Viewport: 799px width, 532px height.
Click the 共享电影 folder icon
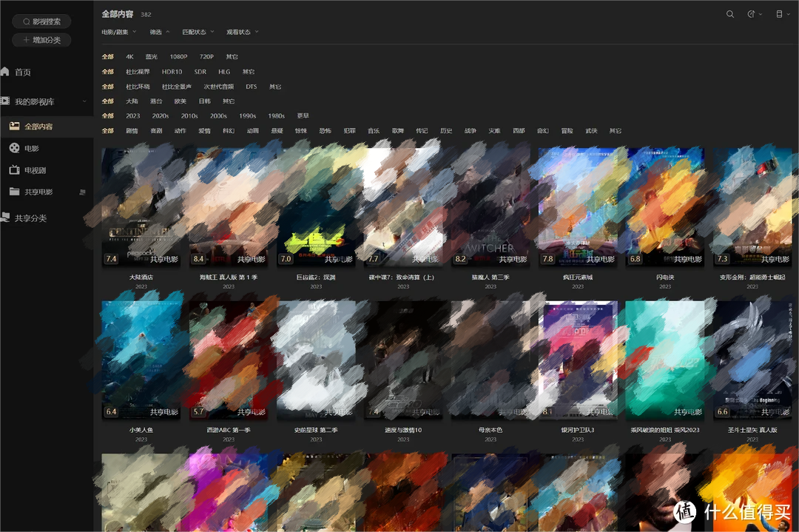14,191
